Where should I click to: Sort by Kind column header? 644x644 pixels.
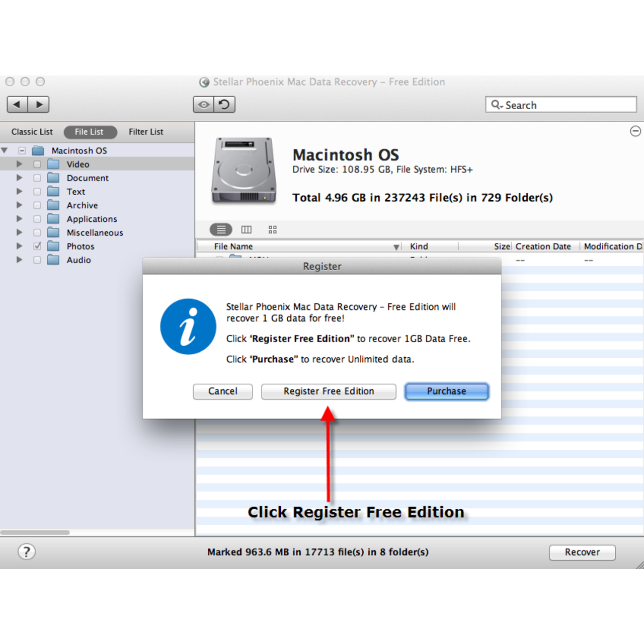pyautogui.click(x=429, y=246)
